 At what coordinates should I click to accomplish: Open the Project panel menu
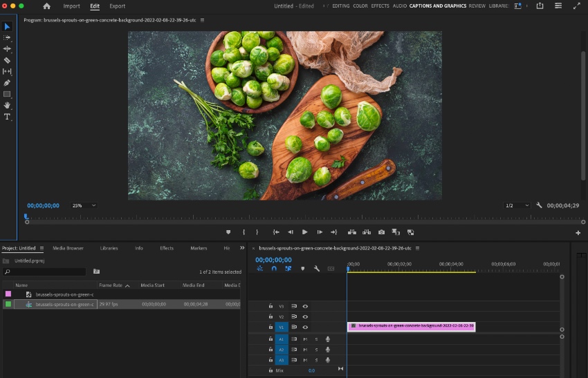[42, 248]
